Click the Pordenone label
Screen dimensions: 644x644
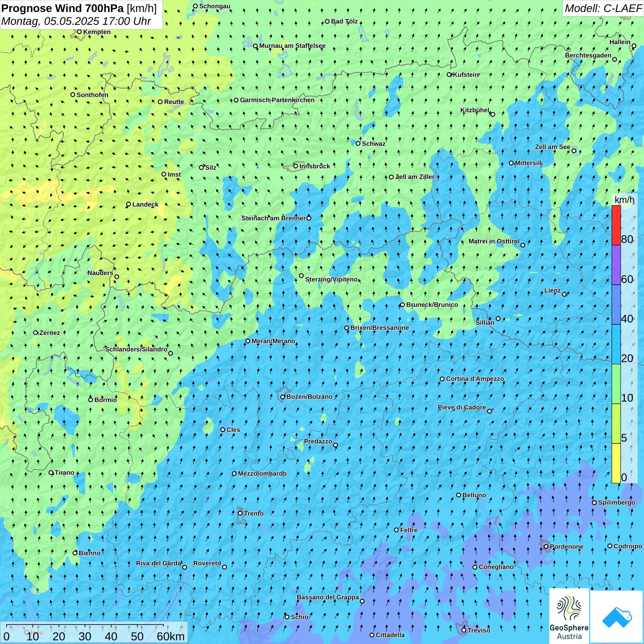567,546
